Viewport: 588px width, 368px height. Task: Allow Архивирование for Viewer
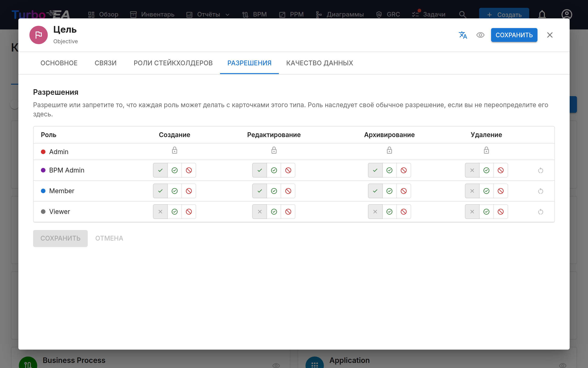(389, 212)
